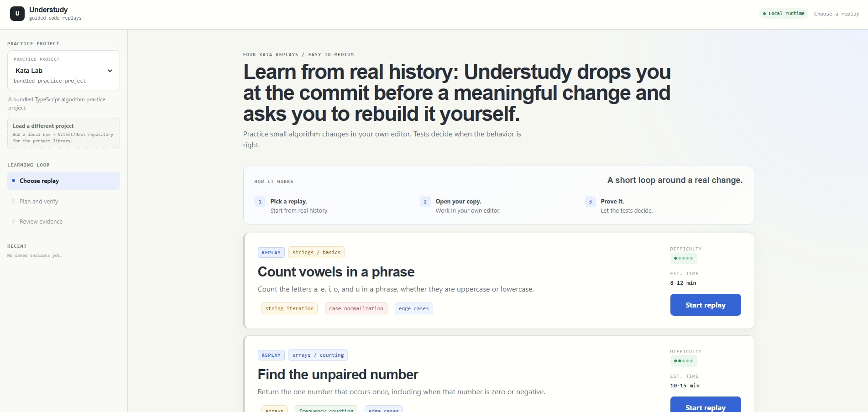Click Choose a replay in header

[x=837, y=14]
